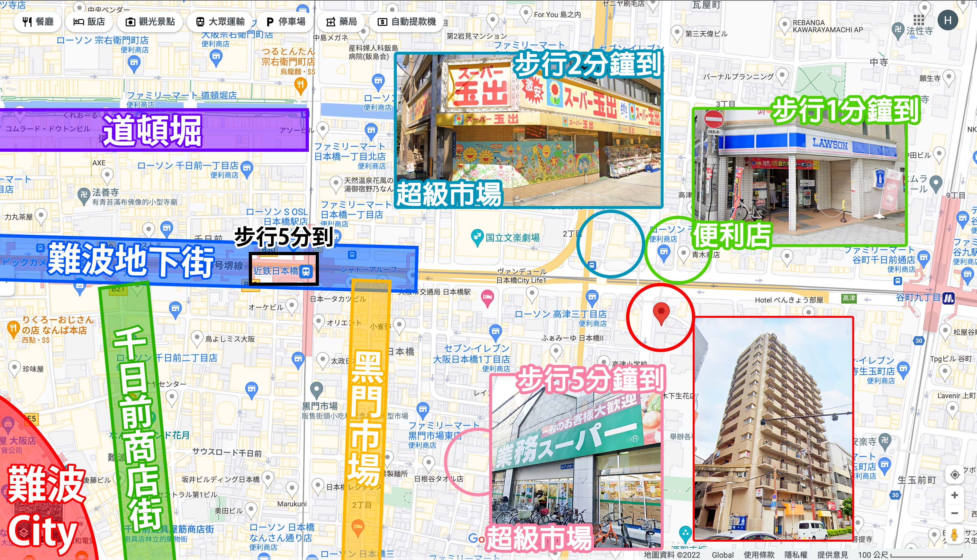Click the red location pin marker
Viewport: 977px width, 560px height.
click(x=661, y=314)
